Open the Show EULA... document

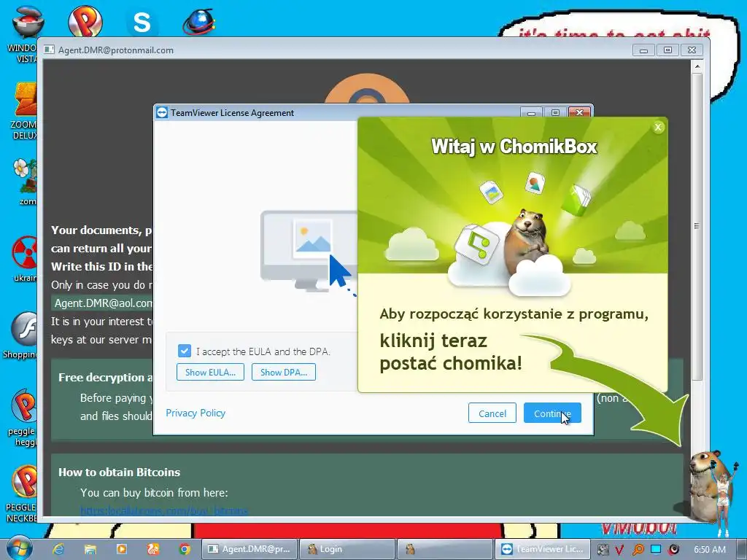coord(210,372)
